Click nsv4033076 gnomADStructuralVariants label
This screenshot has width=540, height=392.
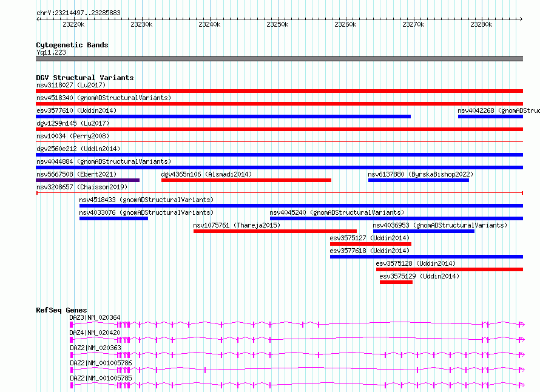pyautogui.click(x=146, y=212)
